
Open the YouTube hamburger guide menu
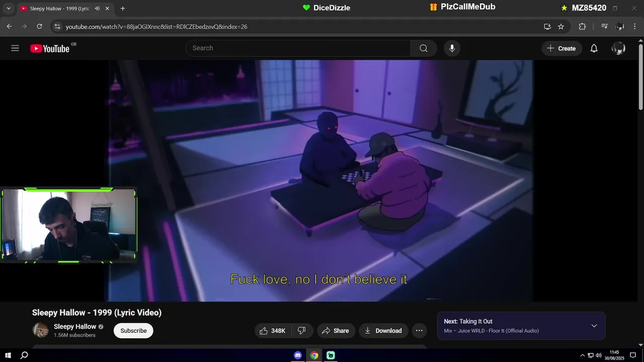point(15,48)
